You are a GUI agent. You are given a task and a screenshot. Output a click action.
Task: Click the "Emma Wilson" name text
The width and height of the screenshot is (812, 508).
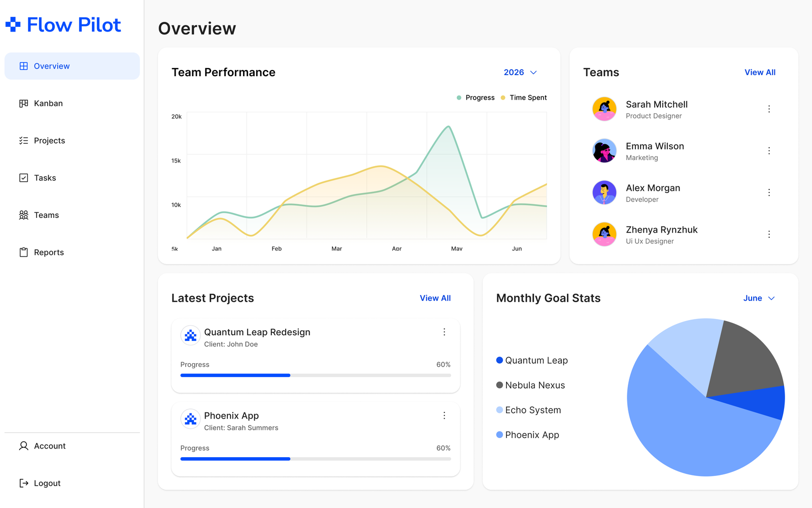click(655, 146)
